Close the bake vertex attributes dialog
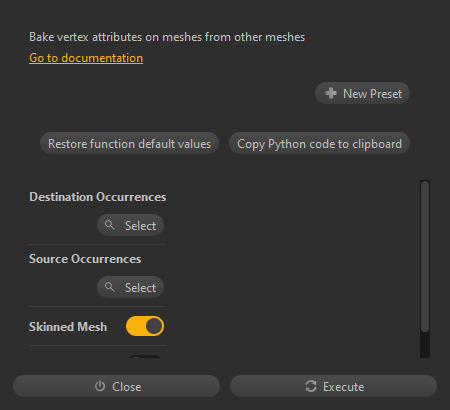This screenshot has height=410, width=450. [116, 386]
